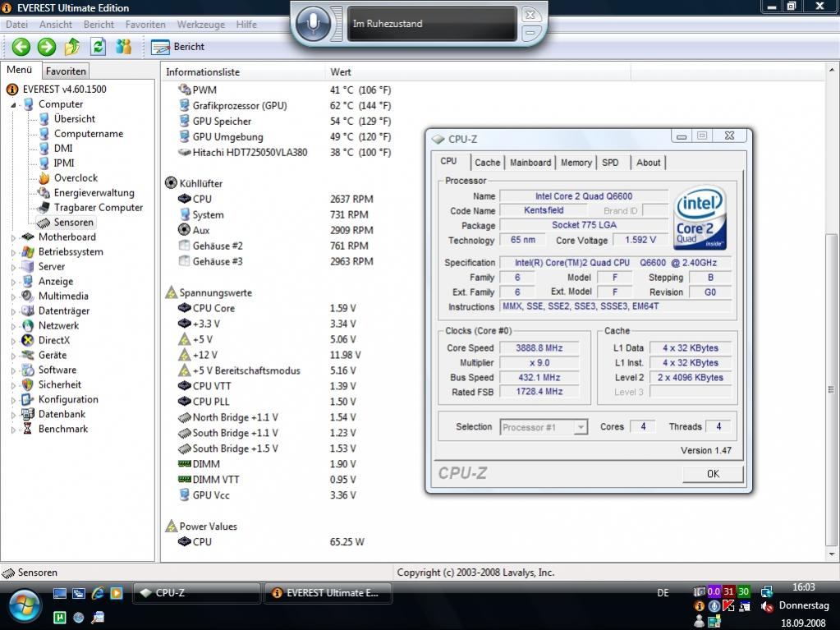
Task: Expand the Server node
Action: pyautogui.click(x=13, y=267)
